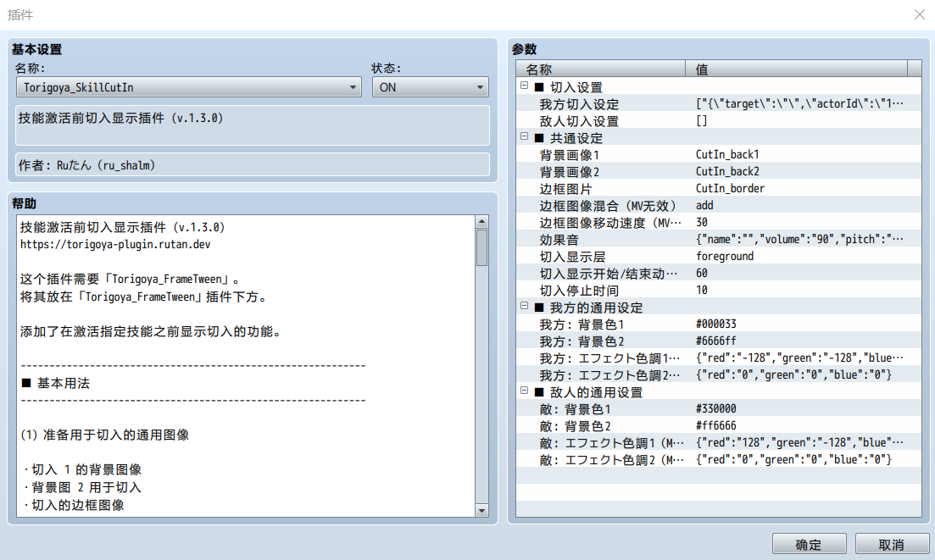
Task: Click the value 10 cell
Action: pos(701,290)
